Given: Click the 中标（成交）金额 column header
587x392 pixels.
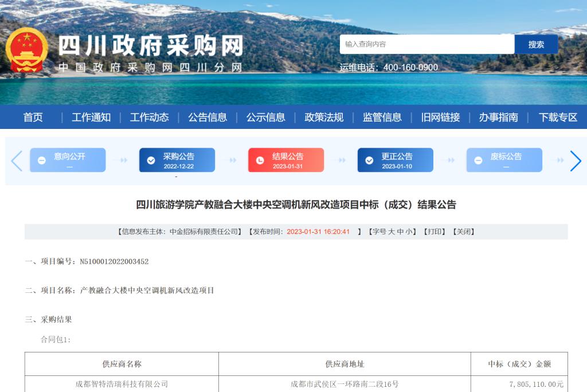Looking at the screenshot, I should [x=519, y=364].
